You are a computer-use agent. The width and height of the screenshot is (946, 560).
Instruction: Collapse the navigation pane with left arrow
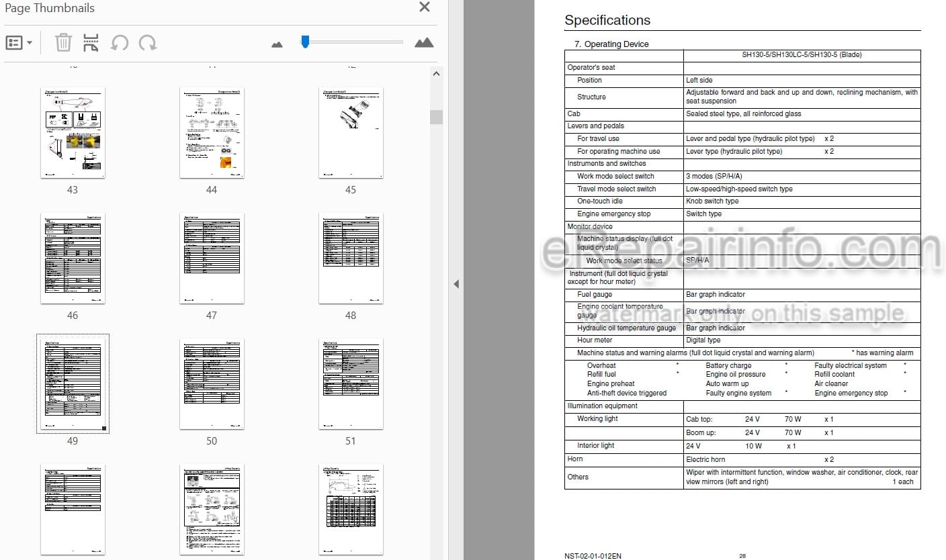coord(456,284)
